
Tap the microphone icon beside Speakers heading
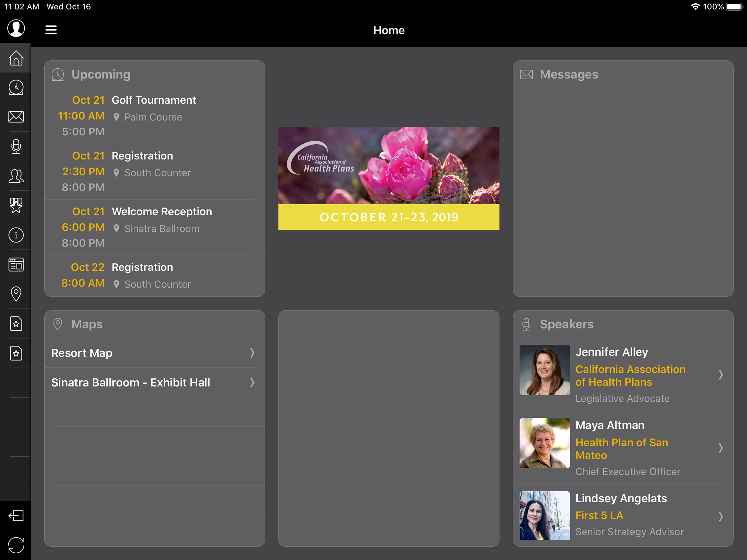pyautogui.click(x=526, y=324)
